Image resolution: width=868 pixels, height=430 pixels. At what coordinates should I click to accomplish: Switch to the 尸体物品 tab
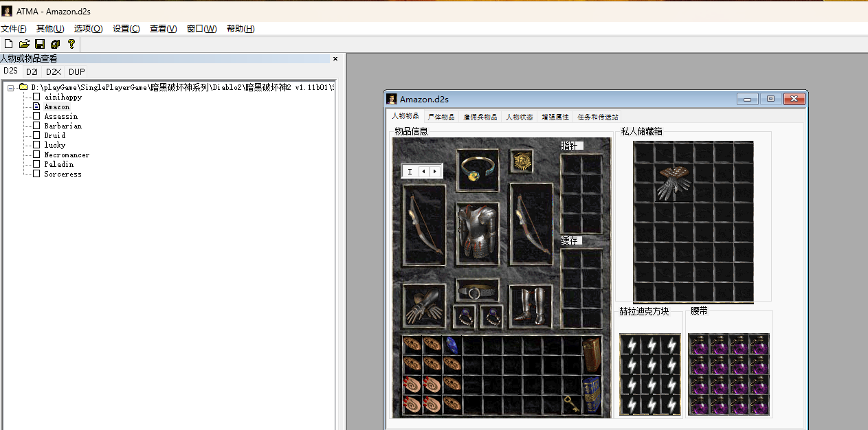tap(441, 117)
